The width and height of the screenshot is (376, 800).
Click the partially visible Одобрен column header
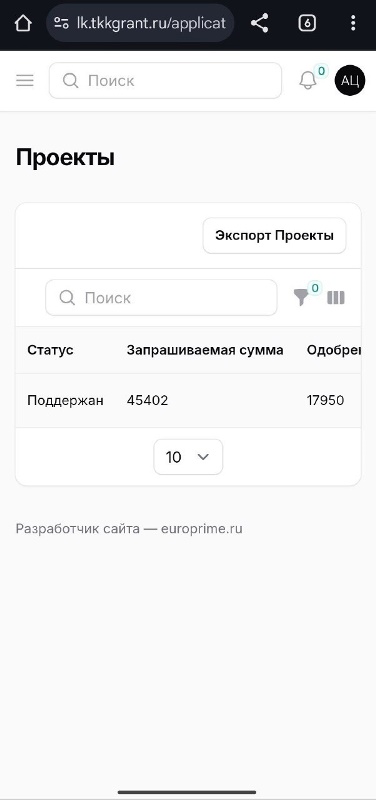coord(334,350)
